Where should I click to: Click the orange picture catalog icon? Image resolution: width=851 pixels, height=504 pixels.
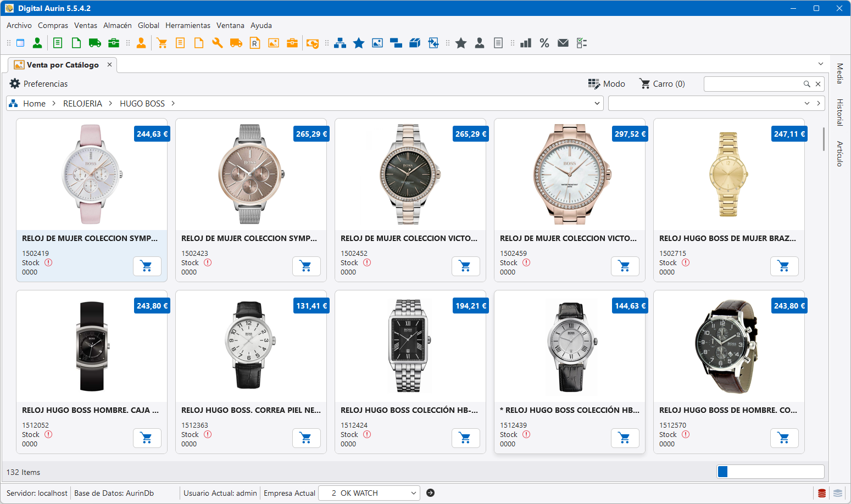274,43
